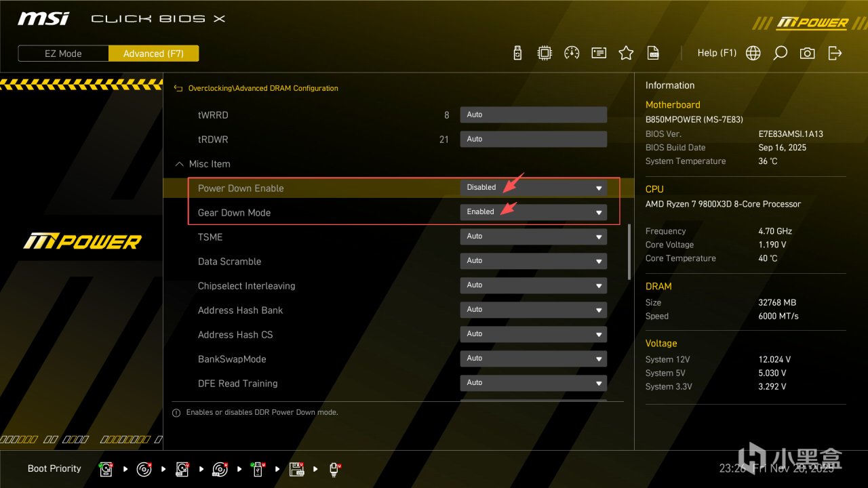Click the DRAM speed value 6000 MT/s
Screen dimensions: 868x488
[778, 316]
